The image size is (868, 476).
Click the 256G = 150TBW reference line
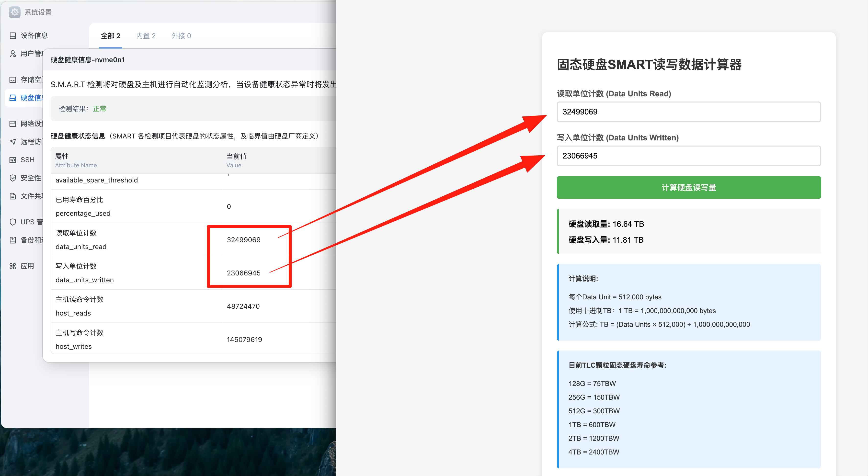pyautogui.click(x=594, y=397)
